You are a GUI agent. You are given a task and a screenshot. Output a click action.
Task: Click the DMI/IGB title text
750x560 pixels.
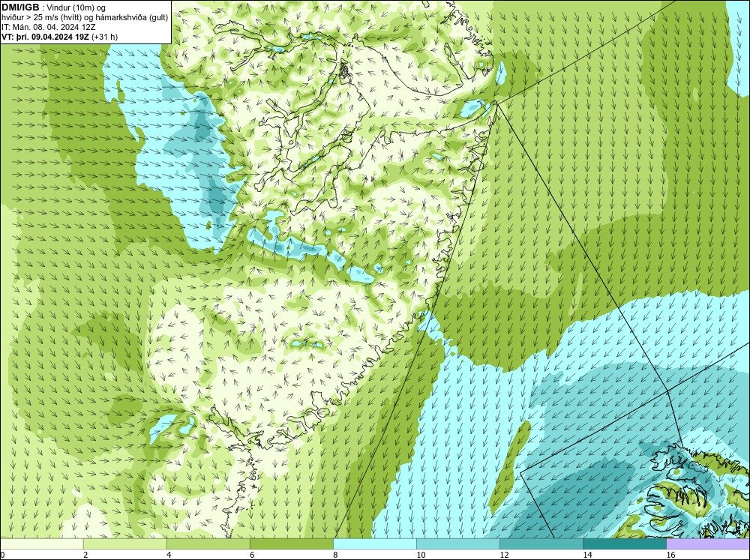click(x=20, y=7)
